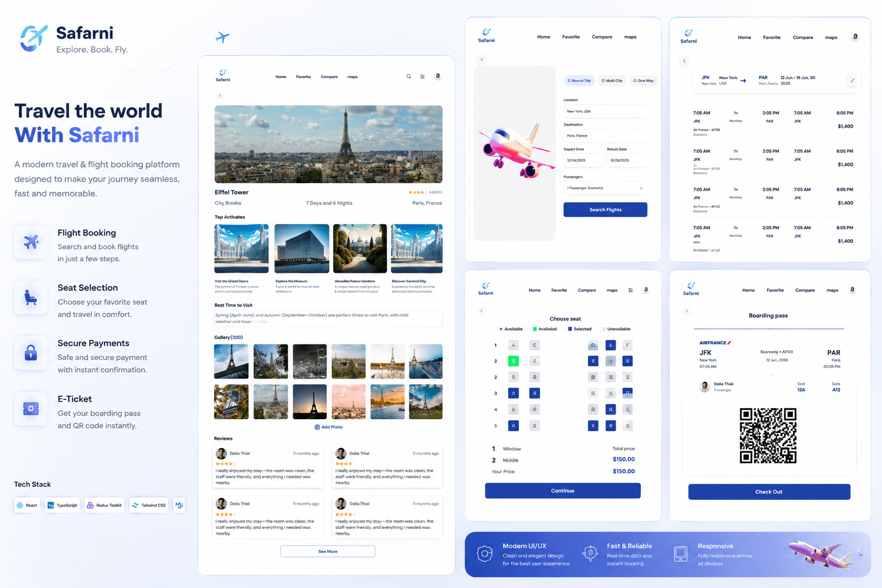
Task: Click the Modern UI/UX icon in bottom banner
Action: [485, 554]
